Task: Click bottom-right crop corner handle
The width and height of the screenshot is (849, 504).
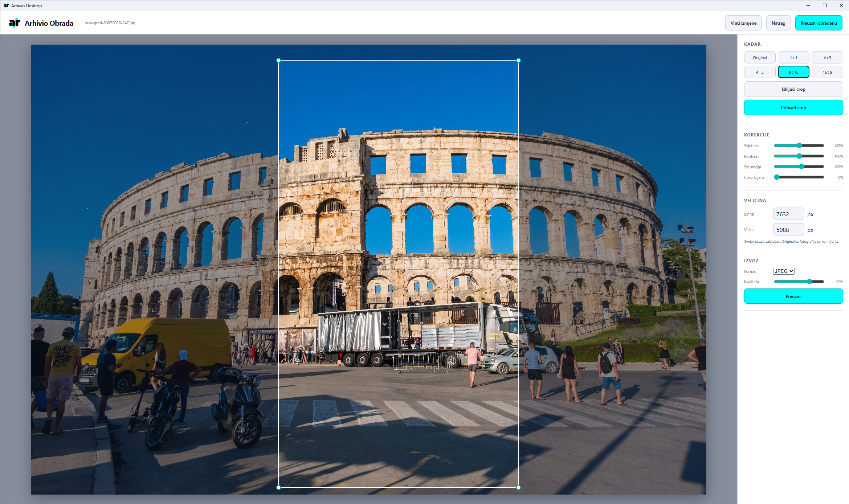Action: pos(518,487)
